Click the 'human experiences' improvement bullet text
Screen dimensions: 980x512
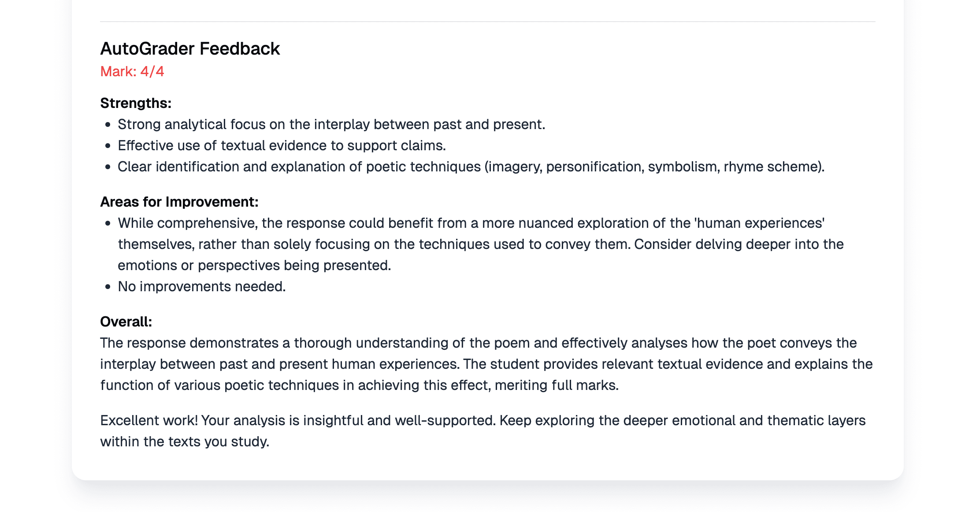[x=481, y=244]
